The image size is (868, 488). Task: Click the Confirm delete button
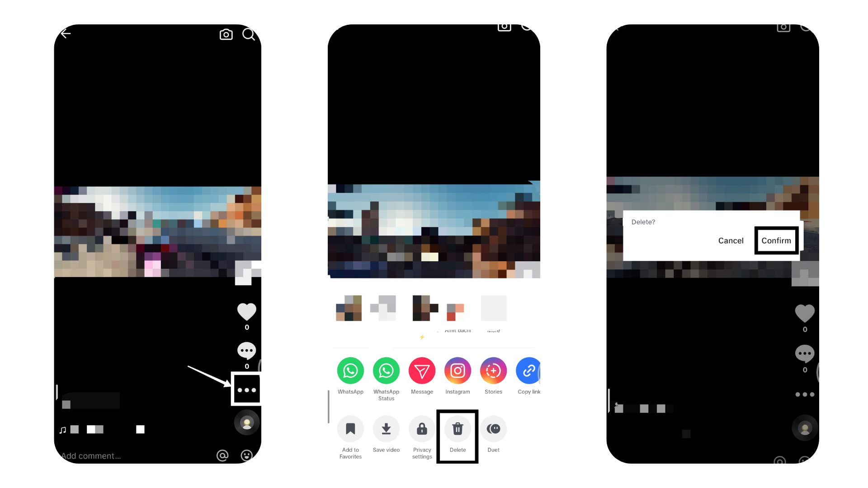776,241
